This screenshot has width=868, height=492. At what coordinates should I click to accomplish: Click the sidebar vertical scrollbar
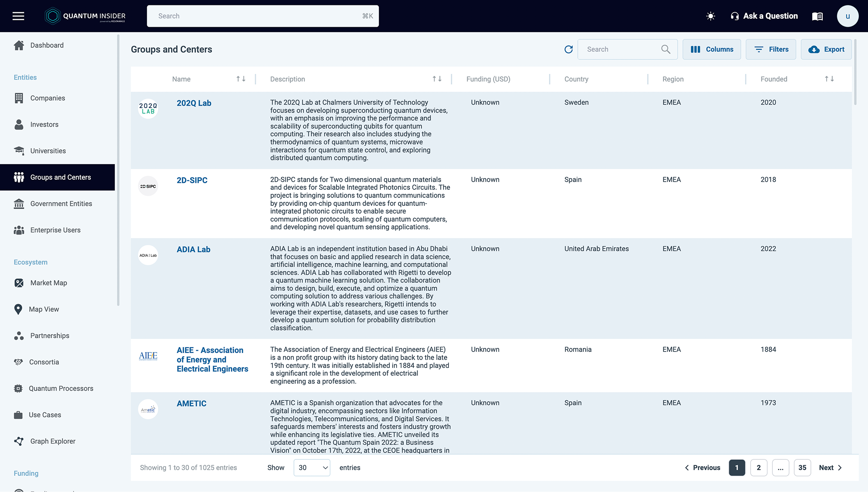(x=118, y=170)
